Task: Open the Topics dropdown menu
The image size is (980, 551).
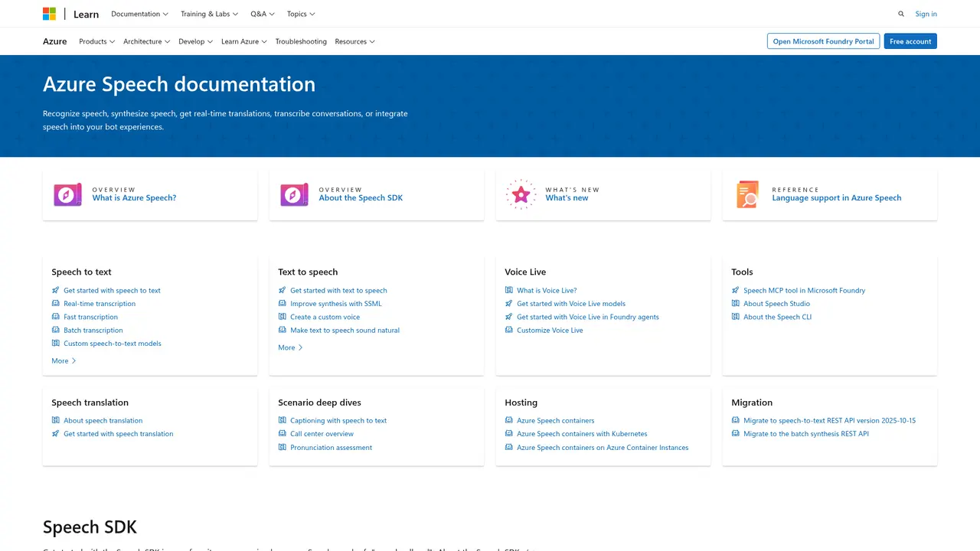Action: click(x=301, y=14)
